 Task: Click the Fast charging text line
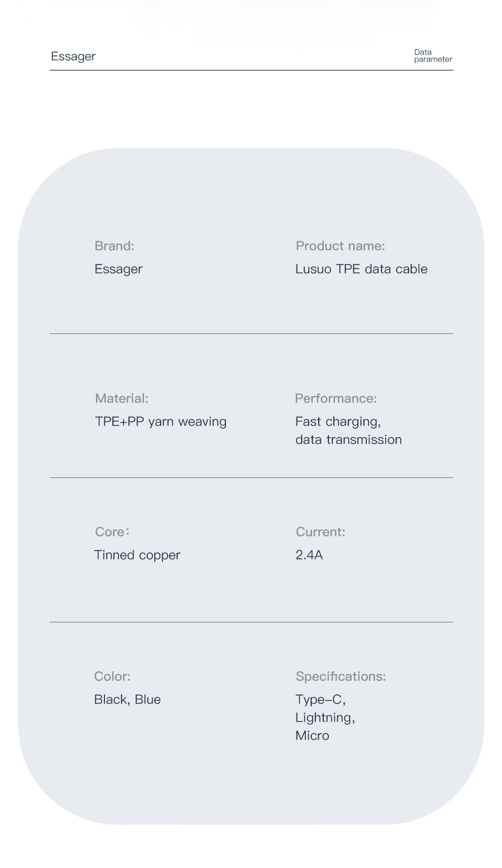tap(338, 421)
